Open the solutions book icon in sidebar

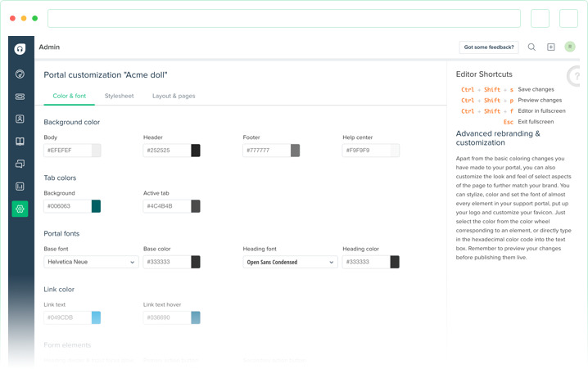tap(20, 142)
